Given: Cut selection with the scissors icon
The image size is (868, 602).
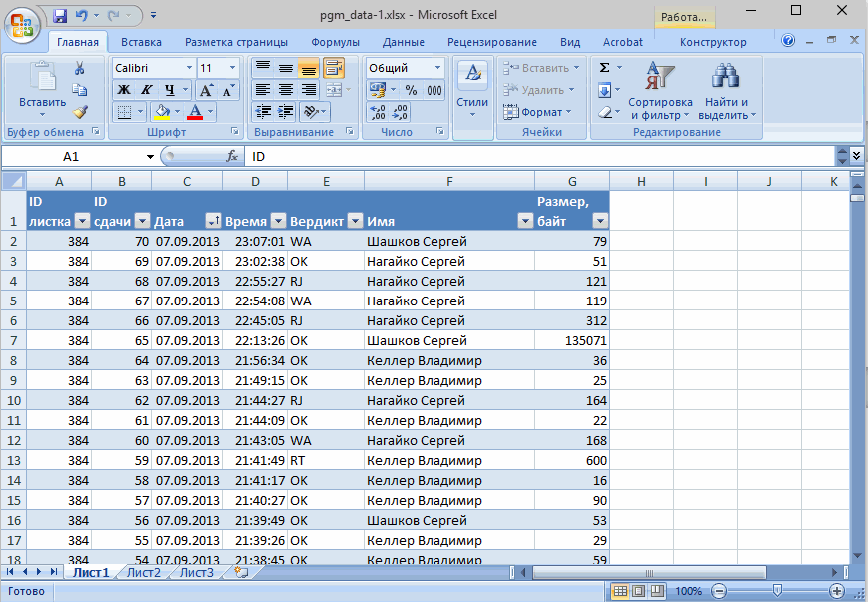Looking at the screenshot, I should point(80,68).
